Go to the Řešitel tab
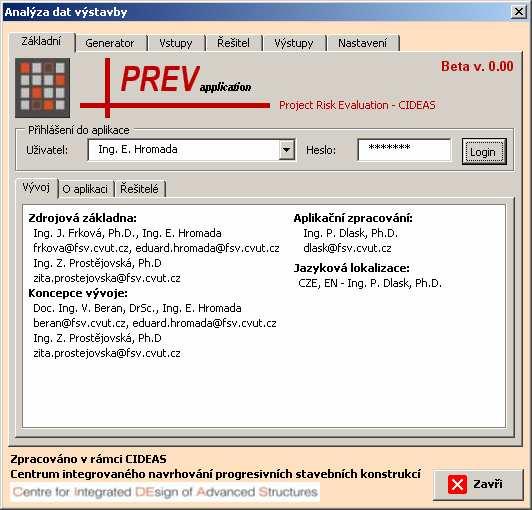Screen dimensions: 532x510 point(233,43)
